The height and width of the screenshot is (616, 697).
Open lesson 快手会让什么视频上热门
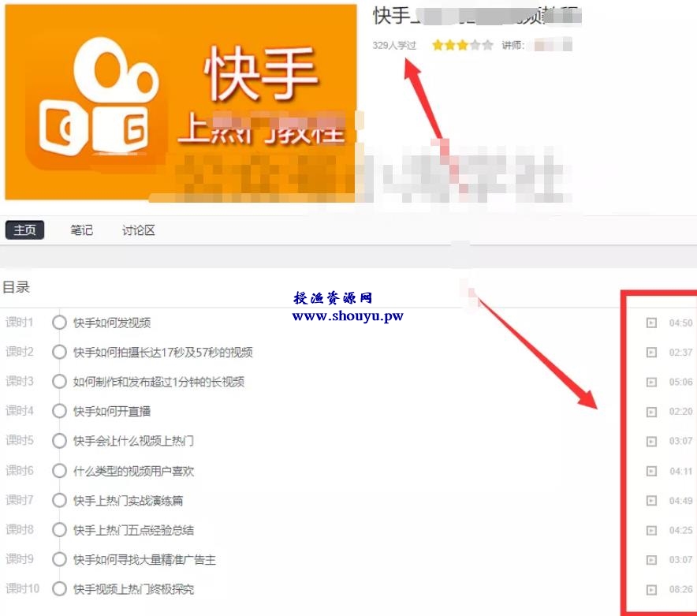(133, 441)
